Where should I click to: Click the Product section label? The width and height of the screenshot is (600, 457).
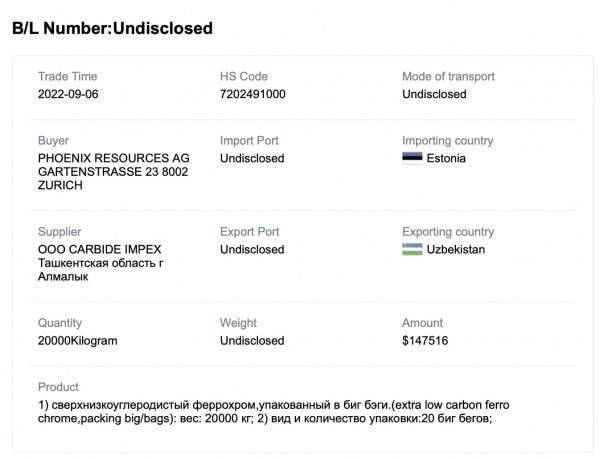tap(58, 387)
